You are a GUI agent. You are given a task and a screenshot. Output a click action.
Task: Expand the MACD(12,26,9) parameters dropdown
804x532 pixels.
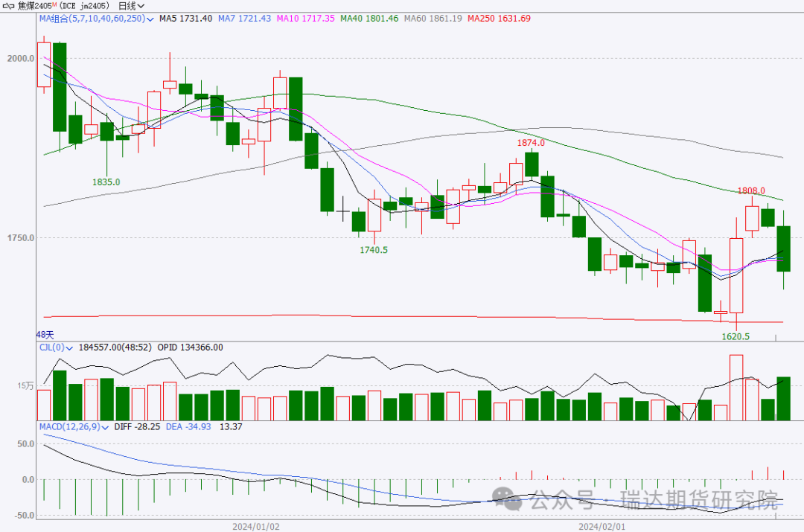tap(106, 427)
